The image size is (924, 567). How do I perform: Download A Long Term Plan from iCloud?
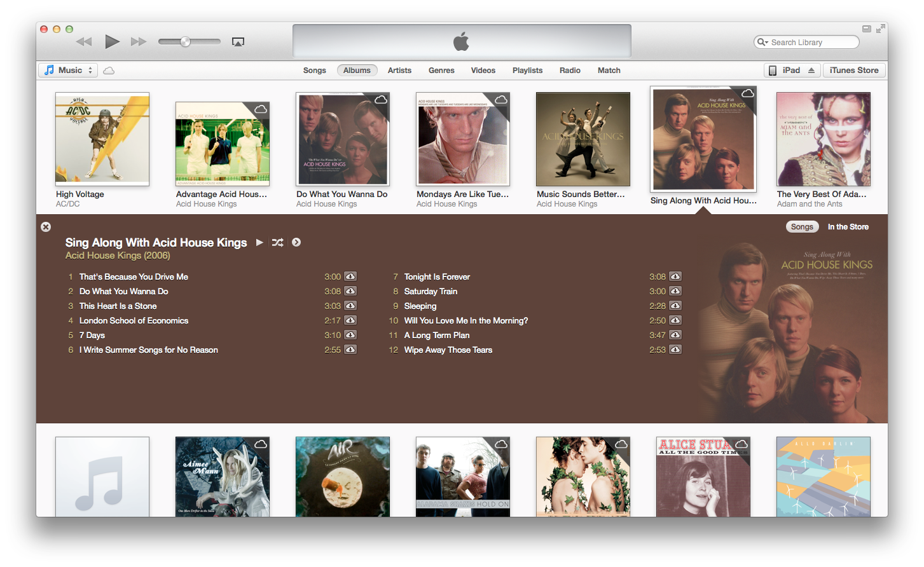click(x=675, y=335)
